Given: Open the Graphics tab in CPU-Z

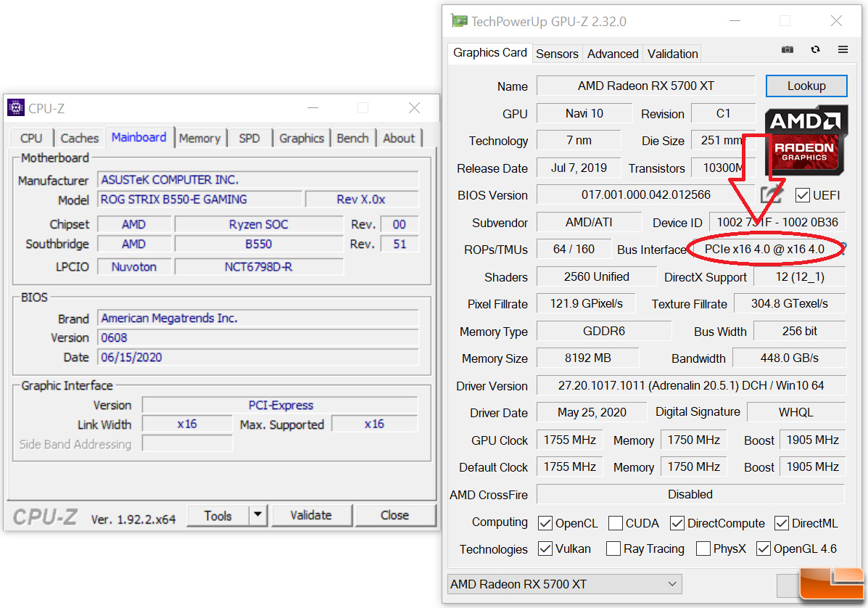Looking at the screenshot, I should 302,138.
